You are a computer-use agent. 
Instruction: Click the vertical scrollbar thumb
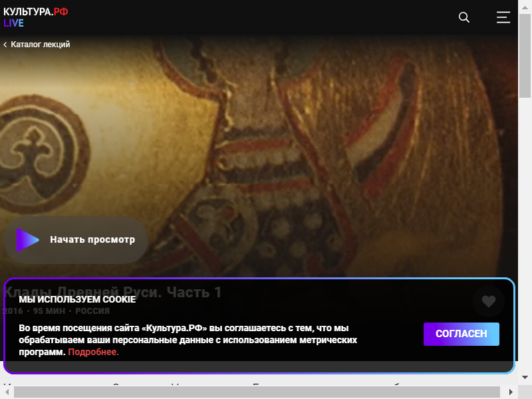[525, 56]
